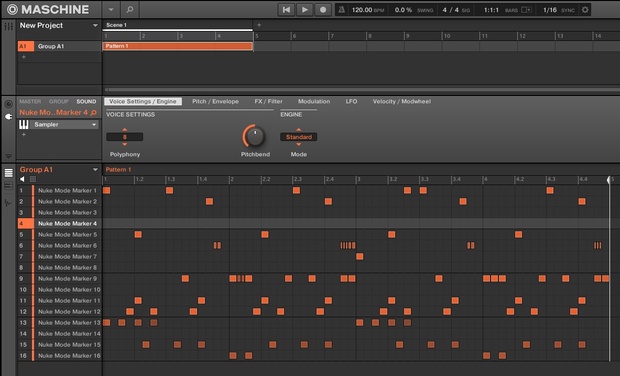Open Velocity / Modwheel tab
This screenshot has width=620, height=376.
(402, 102)
